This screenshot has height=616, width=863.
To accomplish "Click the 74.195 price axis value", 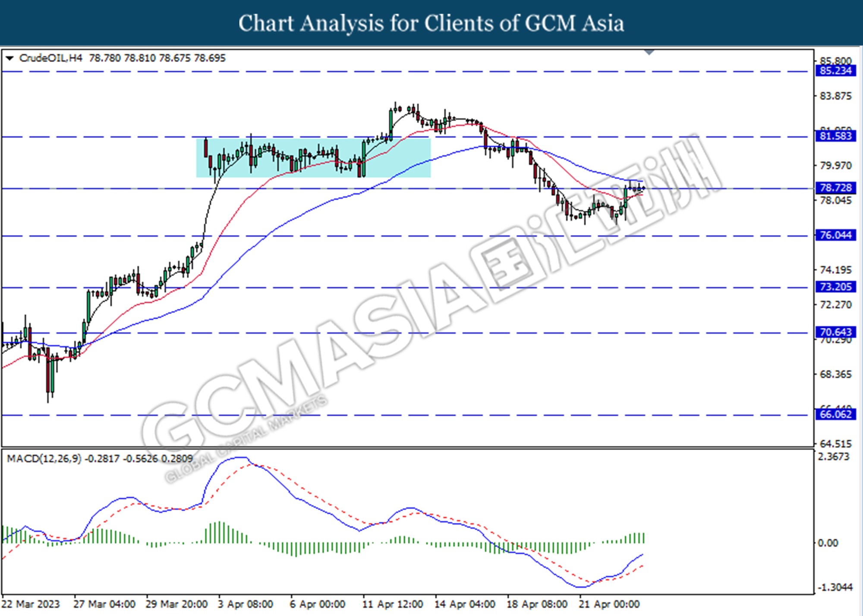I will 836,270.
